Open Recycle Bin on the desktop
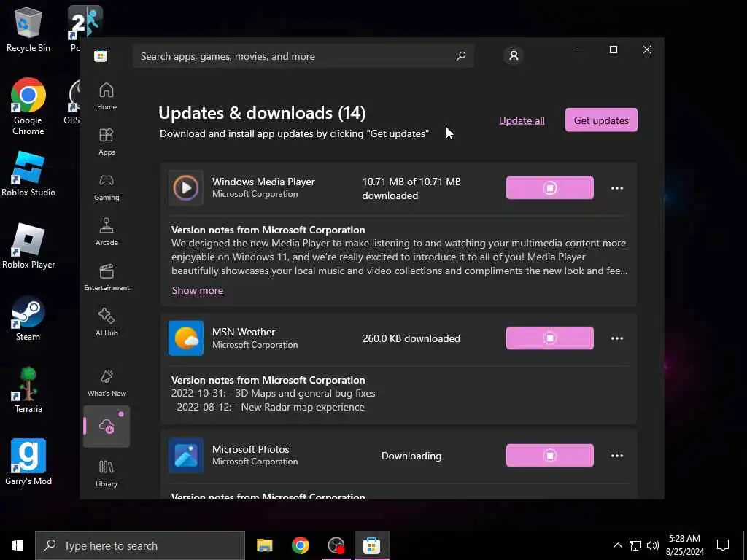 [x=28, y=29]
